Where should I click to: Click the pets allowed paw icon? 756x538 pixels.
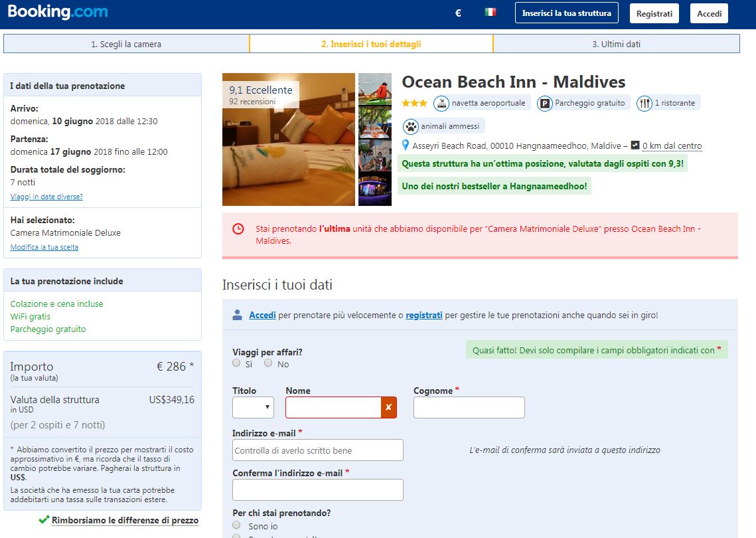(x=411, y=126)
